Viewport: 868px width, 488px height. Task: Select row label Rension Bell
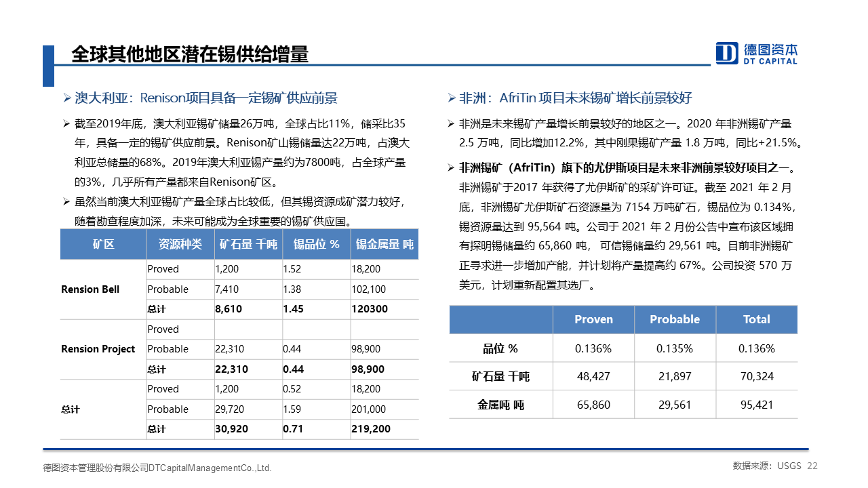[90, 289]
